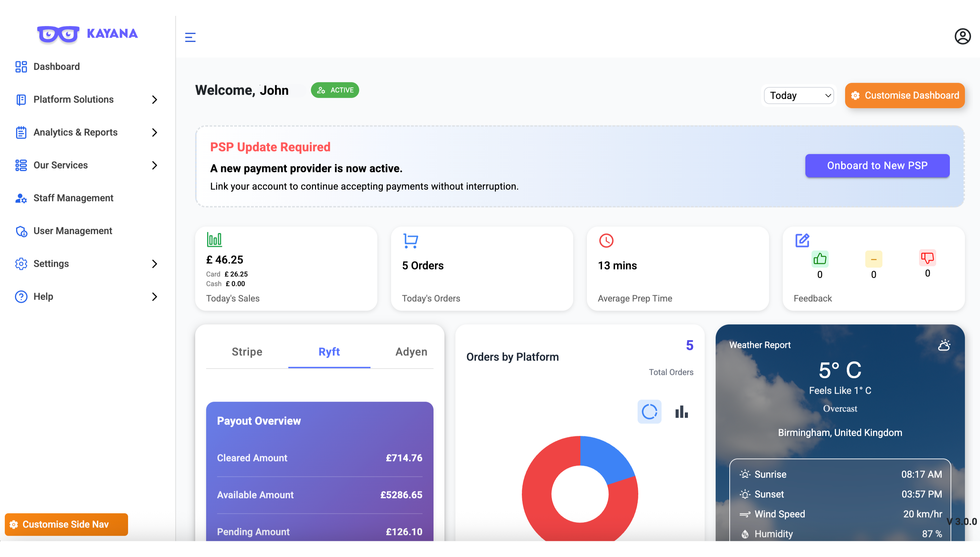Click the Dashboard grid icon

coord(21,67)
